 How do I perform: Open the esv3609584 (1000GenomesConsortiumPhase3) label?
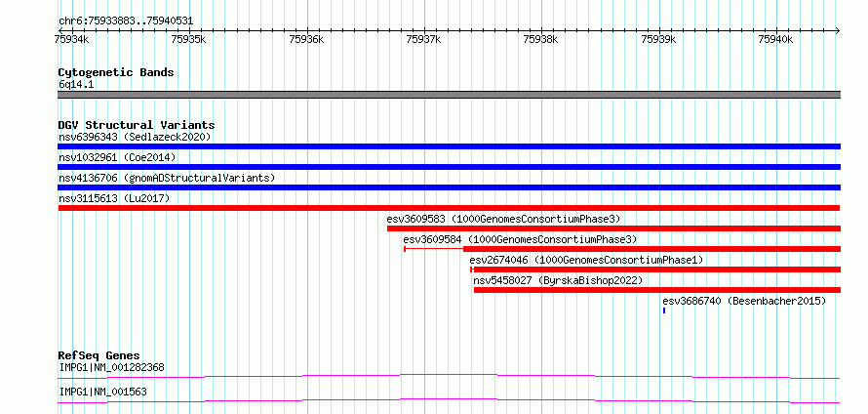pos(521,239)
